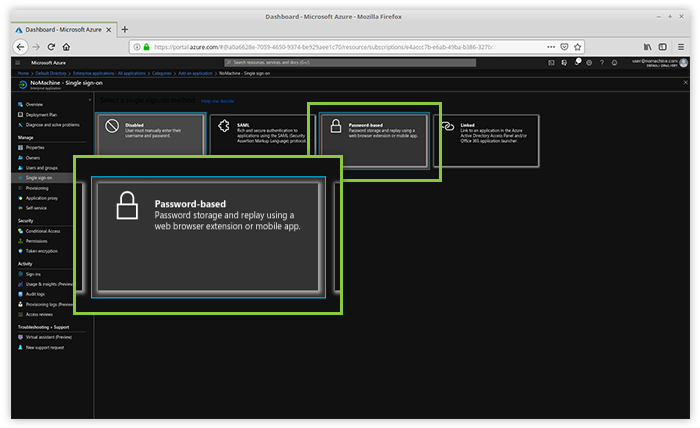
Task: Toggle the Firefox sidebar button
Action: coord(663,47)
